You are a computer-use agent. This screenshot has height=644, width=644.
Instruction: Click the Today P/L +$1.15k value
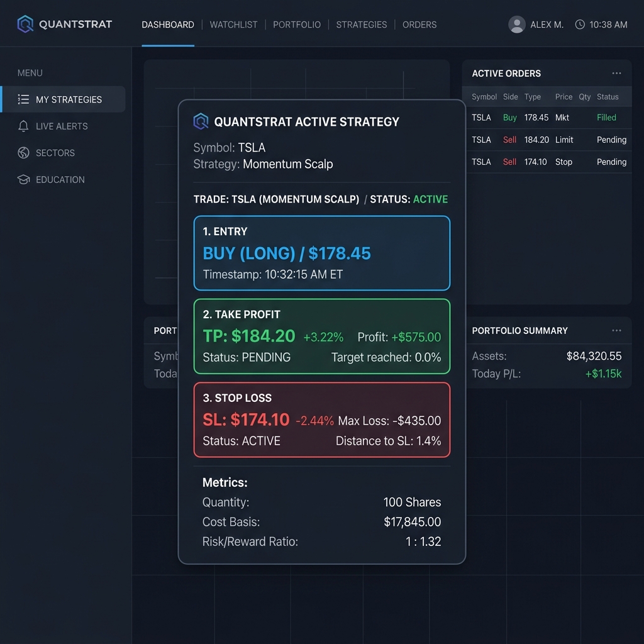pos(603,374)
